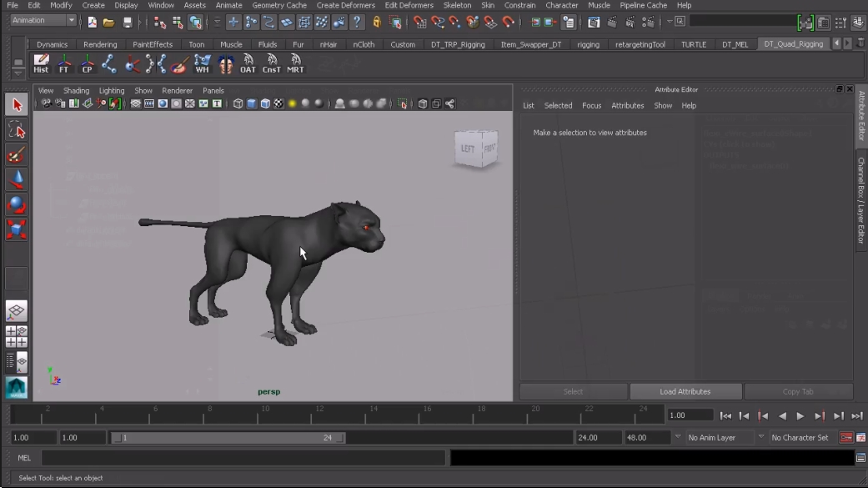Click the OAT shelf icon
Viewport: 868px width, 488px height.
248,63
